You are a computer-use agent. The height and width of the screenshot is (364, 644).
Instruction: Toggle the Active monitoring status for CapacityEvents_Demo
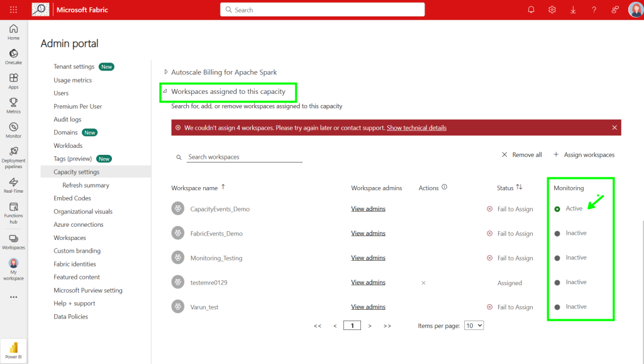pyautogui.click(x=557, y=209)
